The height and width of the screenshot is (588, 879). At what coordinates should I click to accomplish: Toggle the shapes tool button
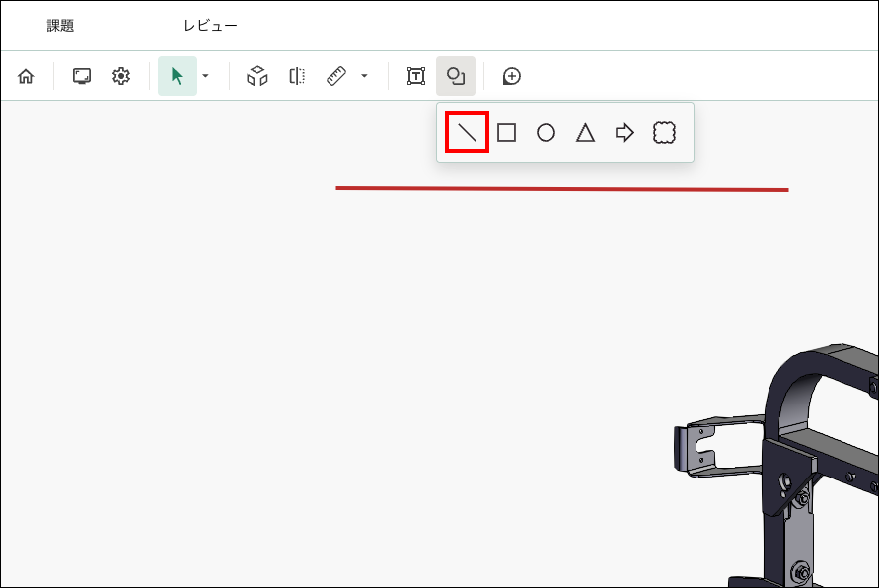point(455,76)
